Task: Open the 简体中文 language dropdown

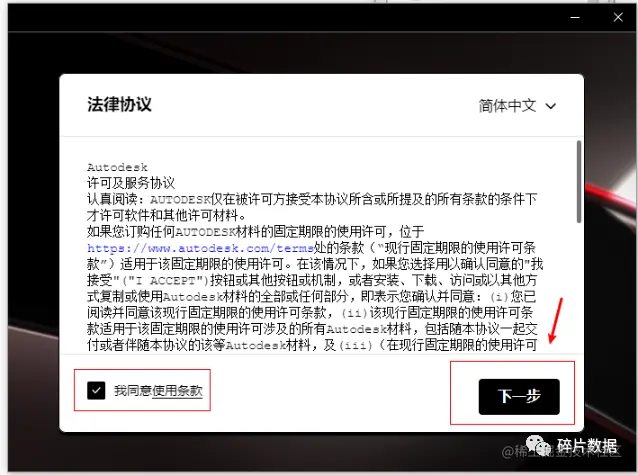Action: [x=517, y=106]
